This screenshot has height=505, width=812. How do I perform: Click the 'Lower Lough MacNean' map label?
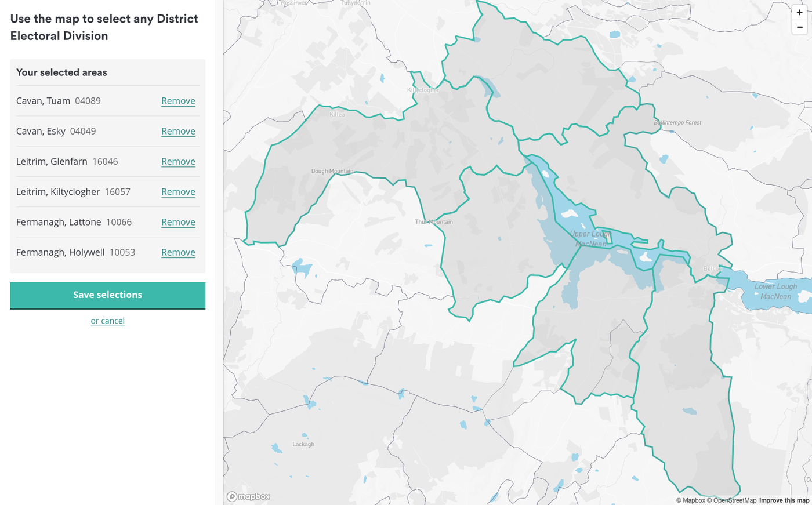pos(775,291)
